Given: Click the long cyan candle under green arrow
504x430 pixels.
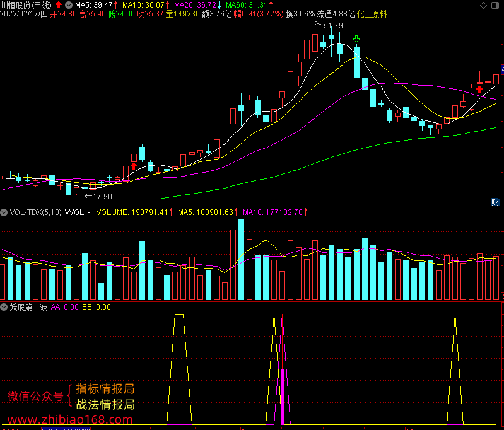Looking at the screenshot, I should pyautogui.click(x=356, y=62).
